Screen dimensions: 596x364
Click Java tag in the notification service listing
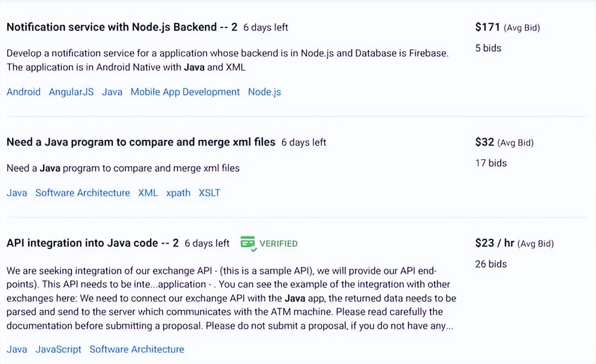click(x=112, y=92)
